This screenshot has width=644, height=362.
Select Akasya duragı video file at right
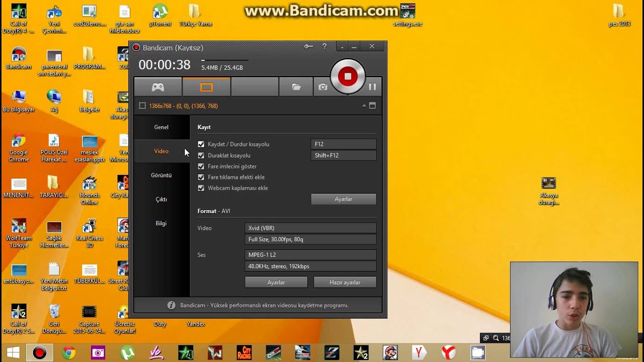(x=549, y=191)
